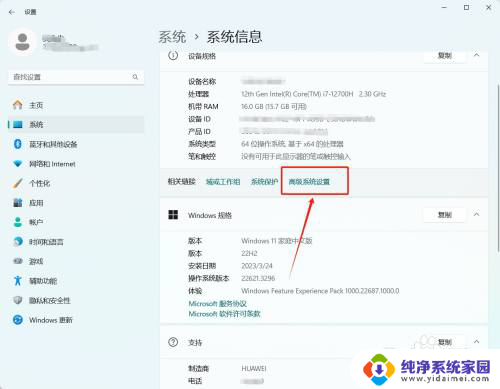Click OS build 22621.3296

(258, 278)
